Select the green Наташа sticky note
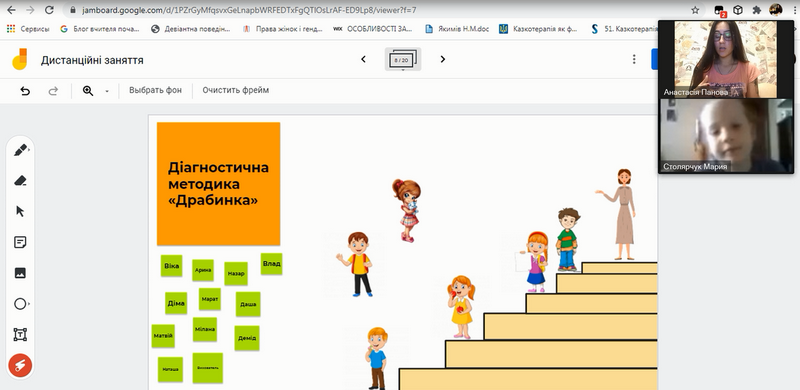This screenshot has width=800, height=390. 170,369
